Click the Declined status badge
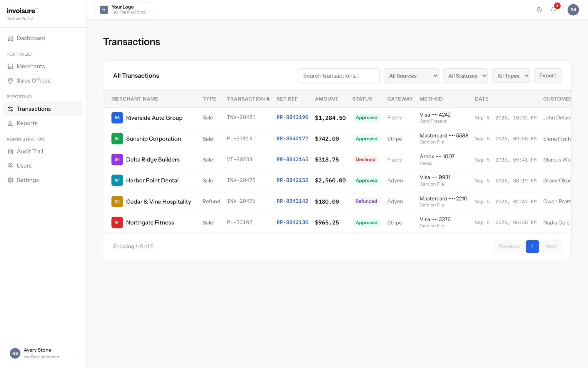The width and height of the screenshot is (588, 368). point(365,160)
